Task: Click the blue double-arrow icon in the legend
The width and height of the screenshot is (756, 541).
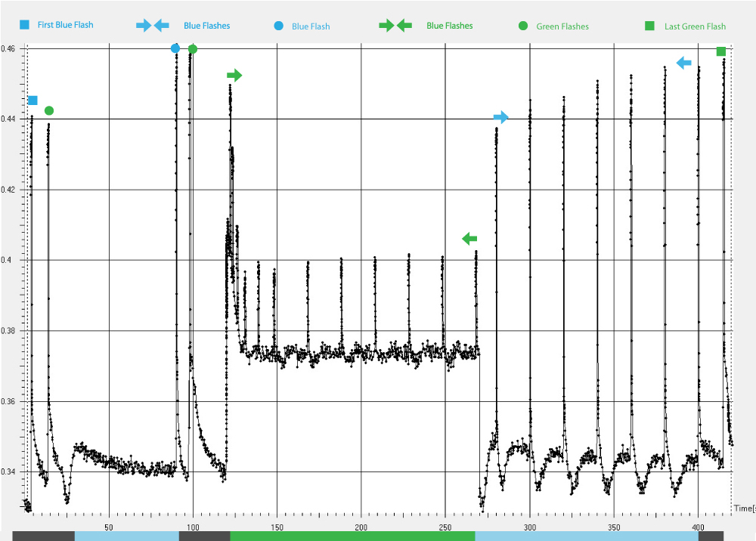Action: [153, 26]
